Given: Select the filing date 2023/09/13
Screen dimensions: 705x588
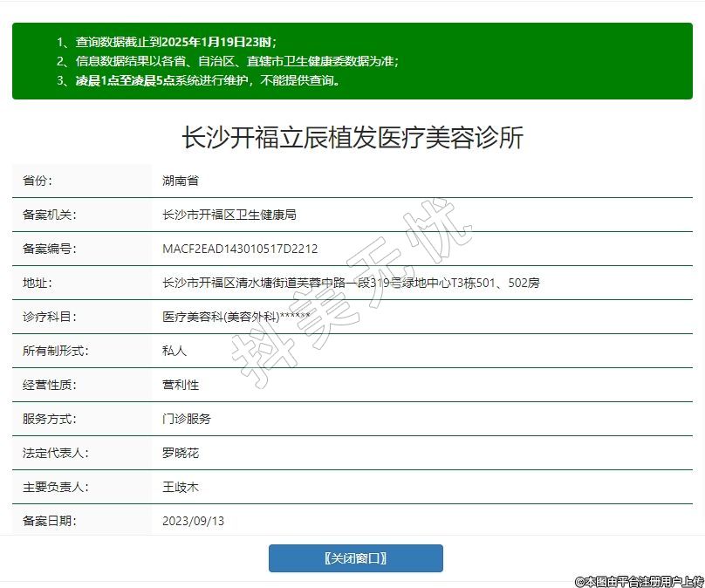Looking at the screenshot, I should (193, 521).
